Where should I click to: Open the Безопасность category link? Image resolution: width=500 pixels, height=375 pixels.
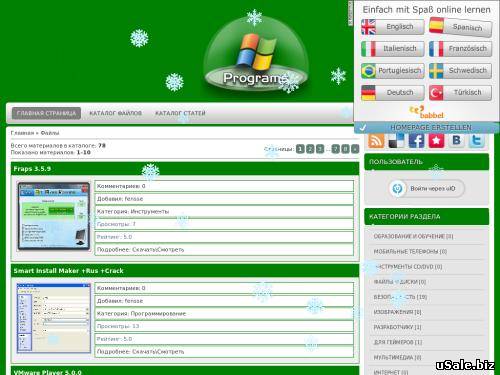(400, 297)
